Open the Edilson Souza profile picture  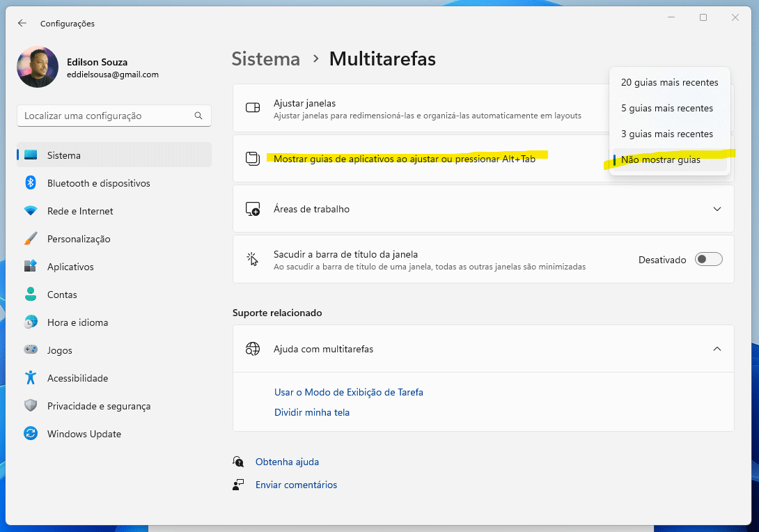tap(38, 67)
